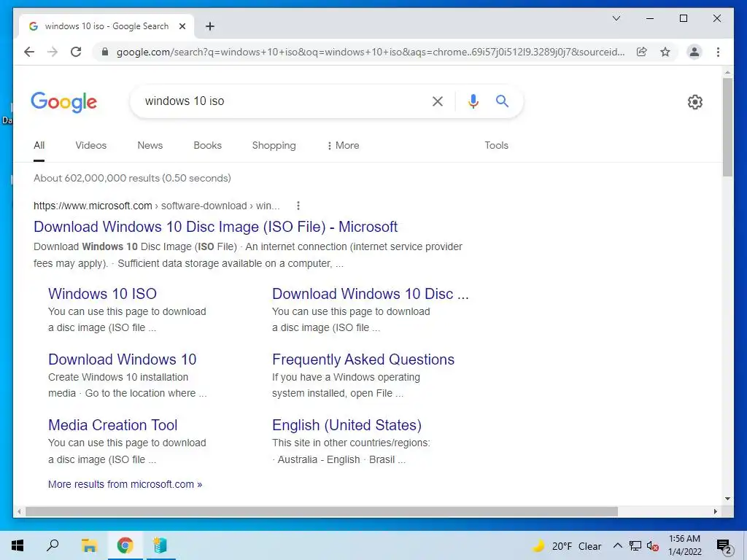This screenshot has width=747, height=560.
Task: Click the muted volume tray icon
Action: 653,545
